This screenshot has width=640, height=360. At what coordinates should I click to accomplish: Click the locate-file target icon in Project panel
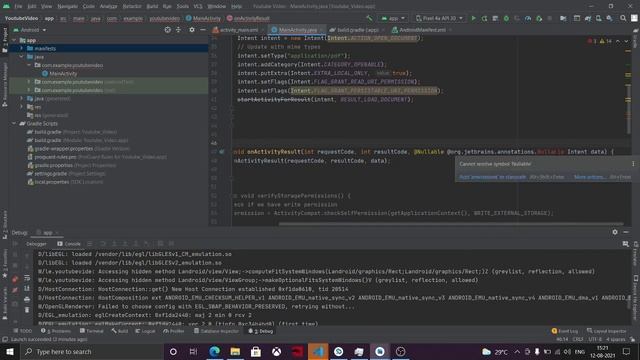pyautogui.click(x=167, y=30)
